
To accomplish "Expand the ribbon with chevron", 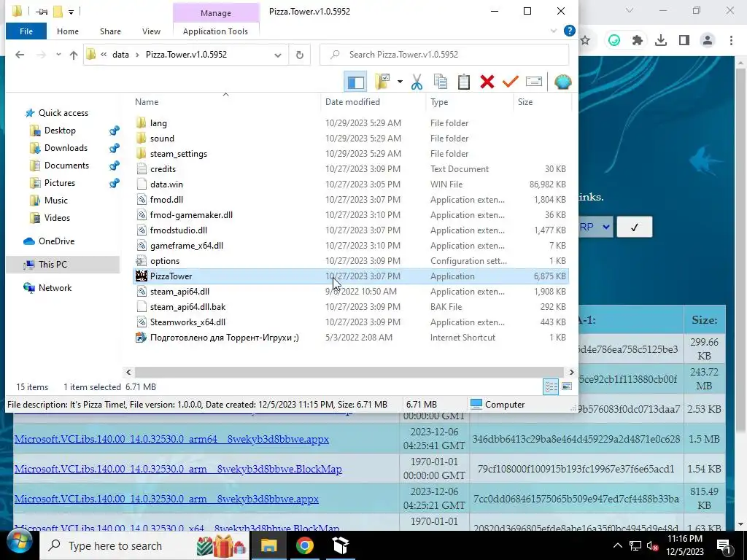I will coord(554,31).
